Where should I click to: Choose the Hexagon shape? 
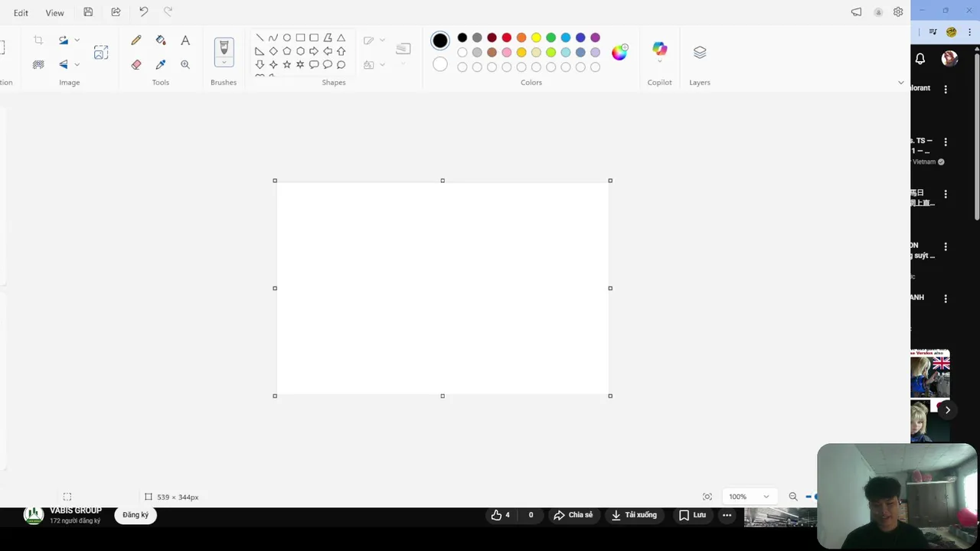pos(301,51)
